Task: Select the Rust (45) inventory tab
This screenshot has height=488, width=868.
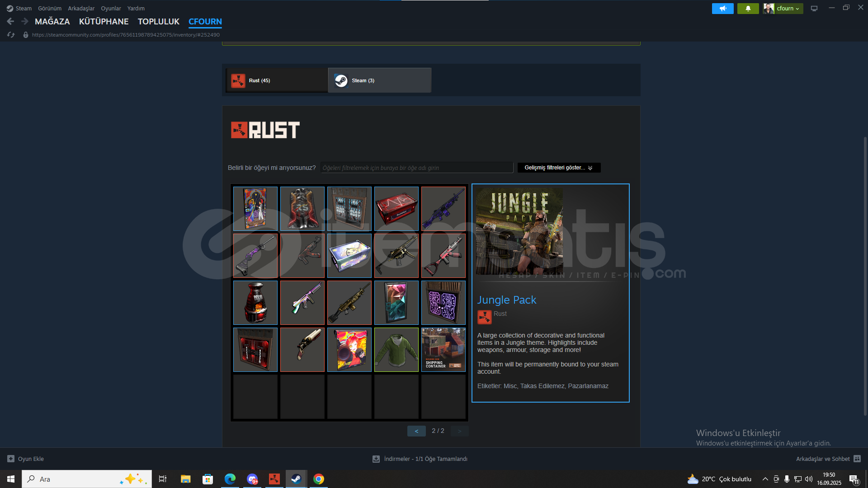Action: click(x=277, y=80)
